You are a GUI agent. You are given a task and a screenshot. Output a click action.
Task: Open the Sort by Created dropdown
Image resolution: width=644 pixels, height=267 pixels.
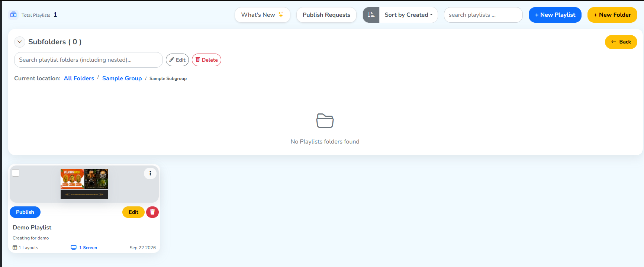click(408, 15)
